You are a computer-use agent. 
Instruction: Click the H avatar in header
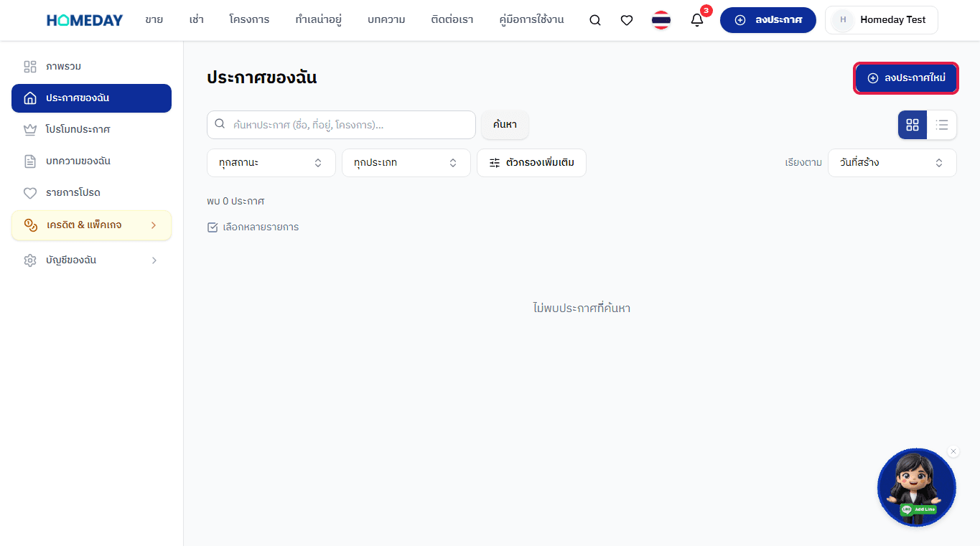pyautogui.click(x=843, y=20)
